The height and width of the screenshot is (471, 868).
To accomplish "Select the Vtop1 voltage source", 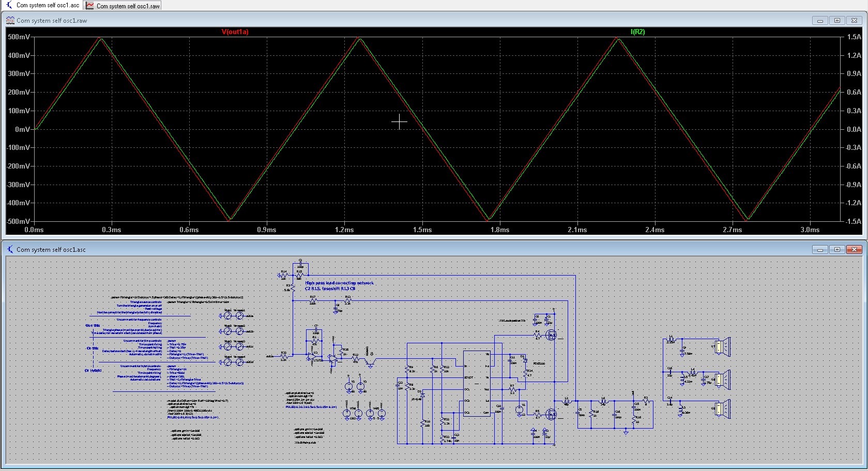I will point(228,316).
